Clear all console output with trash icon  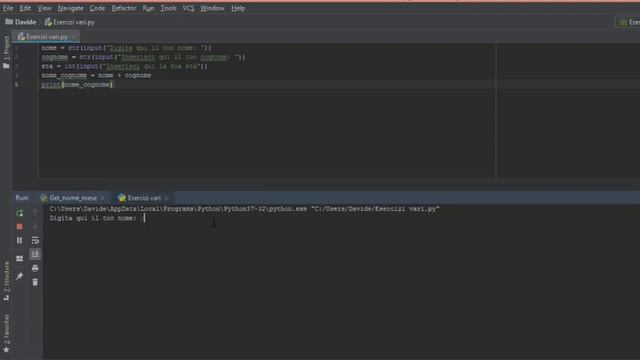pyautogui.click(x=35, y=282)
